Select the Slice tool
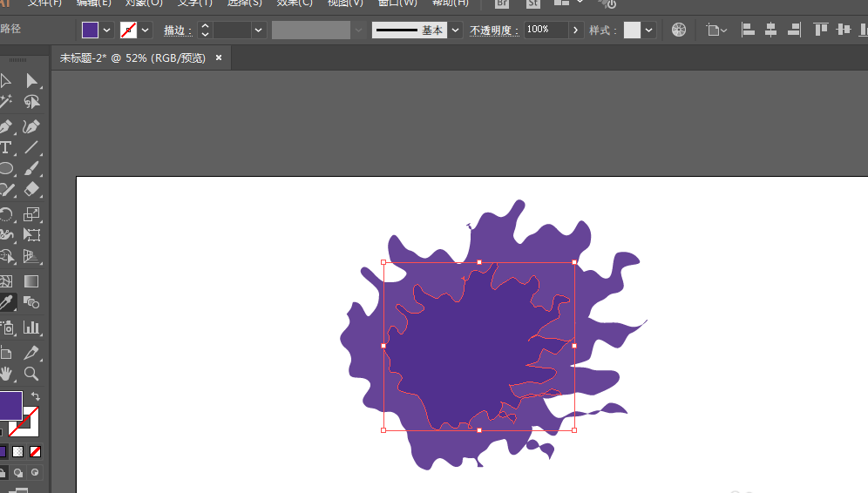The height and width of the screenshot is (493, 868). (x=31, y=353)
